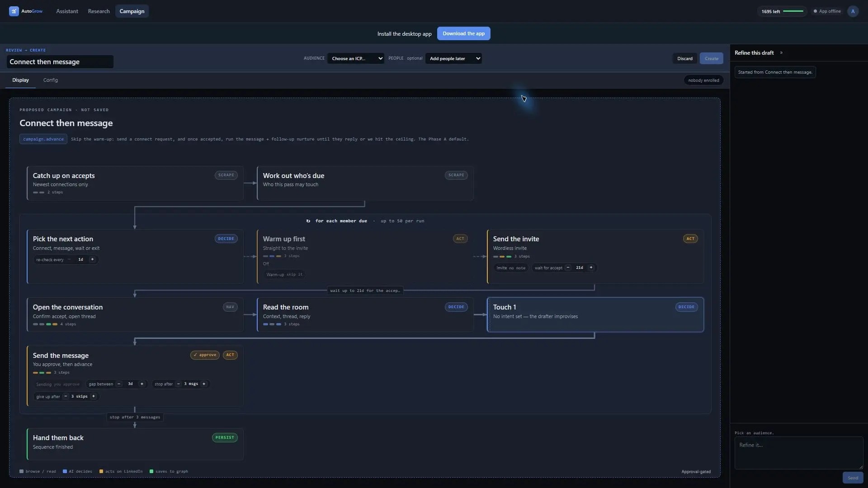Select the Display tab
The height and width of the screenshot is (488, 868).
pos(20,80)
